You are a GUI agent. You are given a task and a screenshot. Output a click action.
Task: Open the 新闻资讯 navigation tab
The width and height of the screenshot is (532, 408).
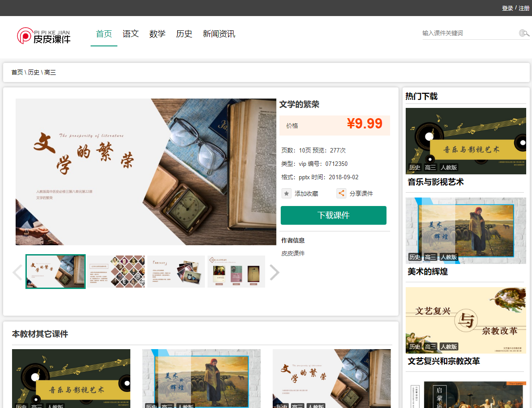click(219, 34)
